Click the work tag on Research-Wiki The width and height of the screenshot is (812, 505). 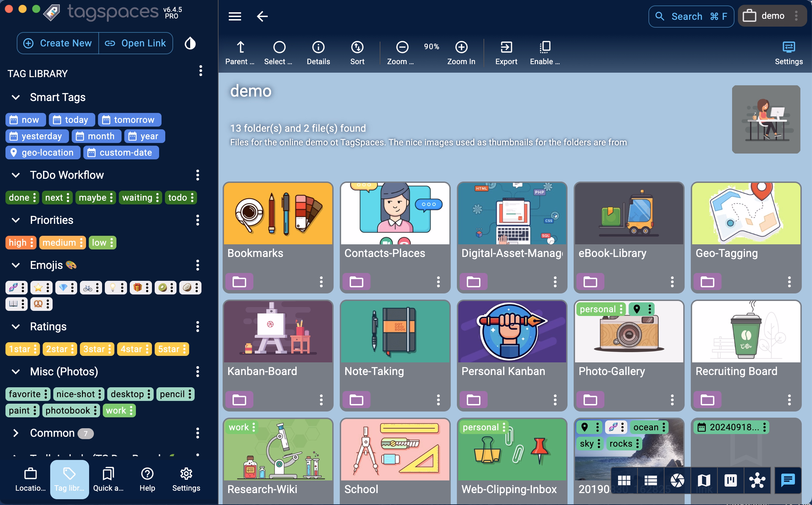coord(242,427)
